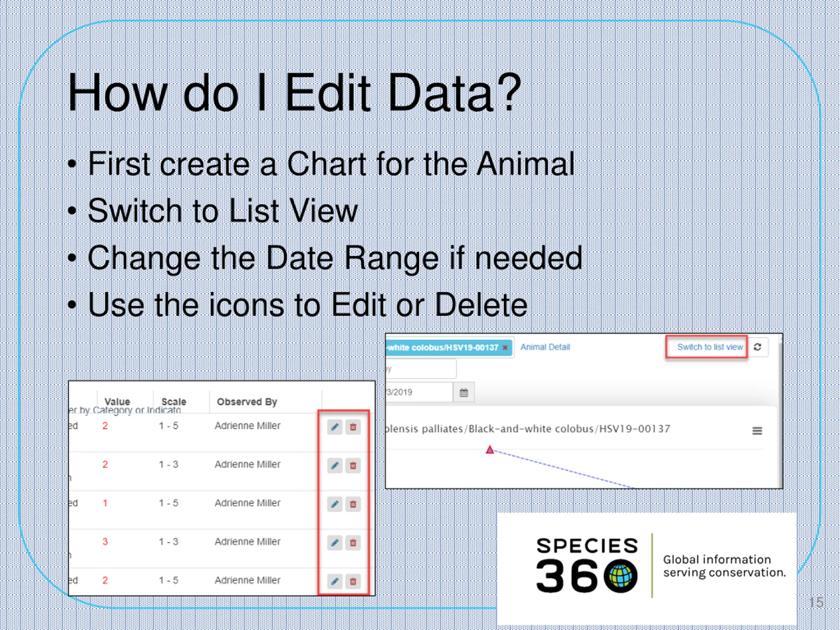Edit the second row with value 2, scale 1 - 3
Viewport: 840px width, 630px height.
coord(335,466)
